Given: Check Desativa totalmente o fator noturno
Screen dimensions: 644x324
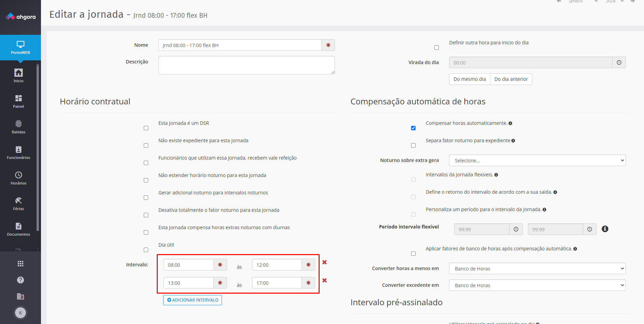Looking at the screenshot, I should tap(146, 215).
